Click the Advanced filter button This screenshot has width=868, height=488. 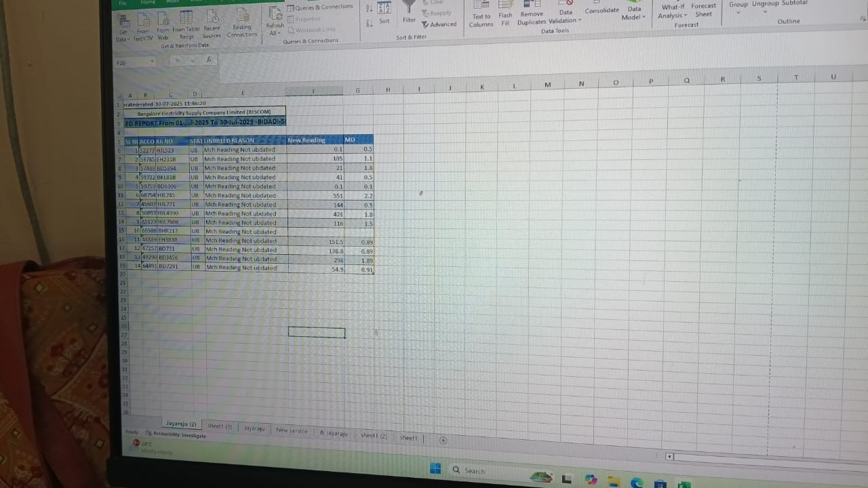coord(439,24)
